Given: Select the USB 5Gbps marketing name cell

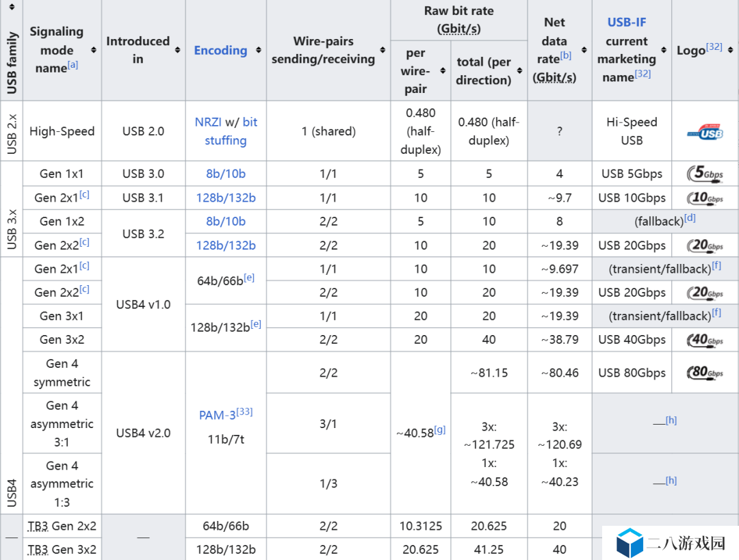Looking at the screenshot, I should click(632, 174).
